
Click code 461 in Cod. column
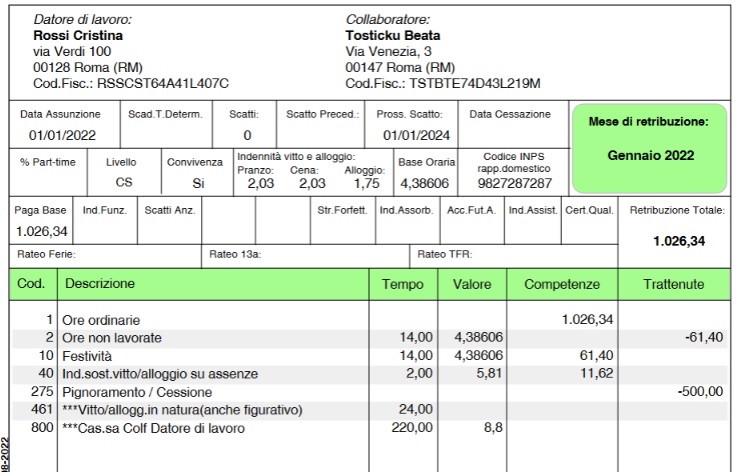(42, 409)
